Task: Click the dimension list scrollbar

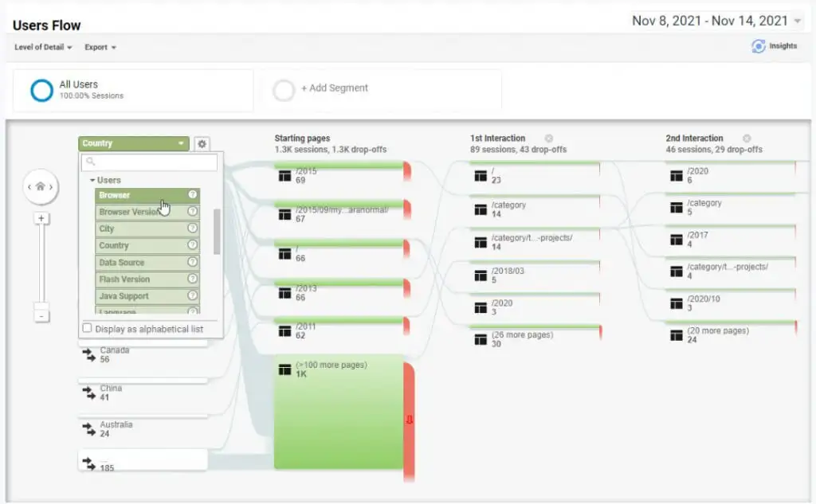Action: click(217, 232)
